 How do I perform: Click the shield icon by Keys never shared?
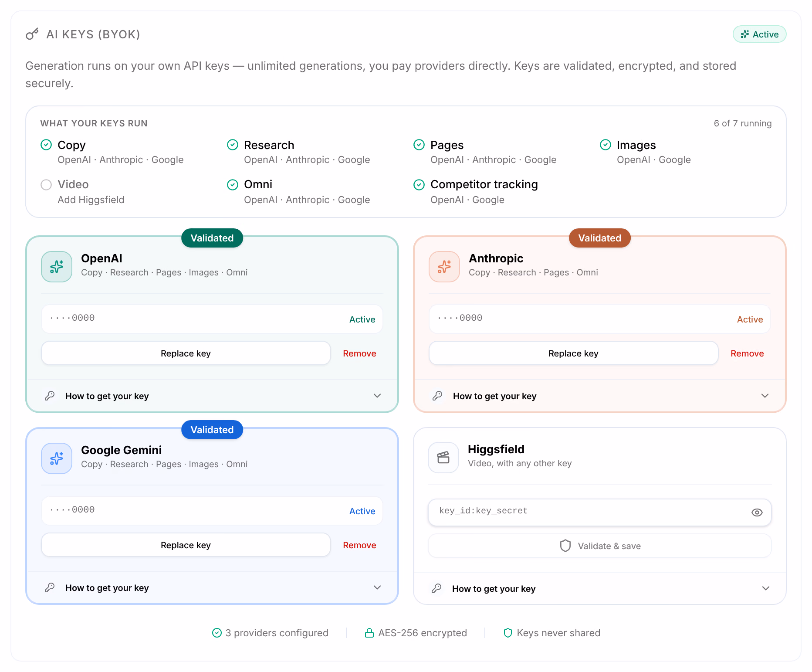(508, 633)
